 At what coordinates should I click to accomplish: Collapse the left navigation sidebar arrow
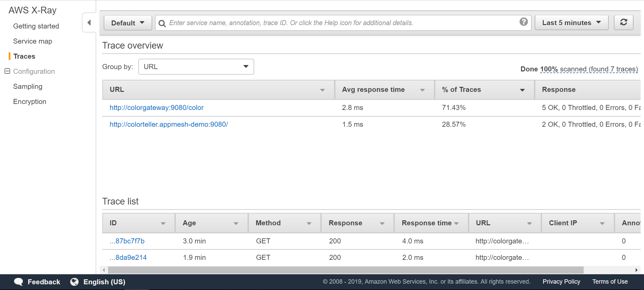point(89,22)
